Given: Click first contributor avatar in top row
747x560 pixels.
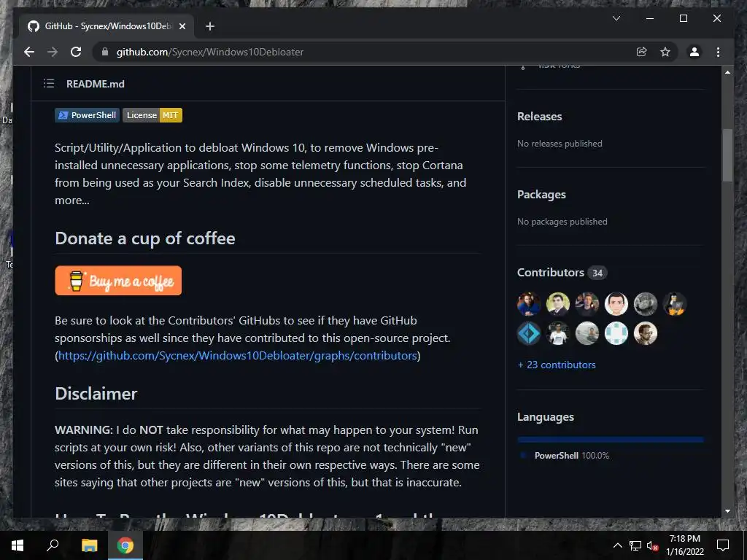Looking at the screenshot, I should click(x=529, y=304).
